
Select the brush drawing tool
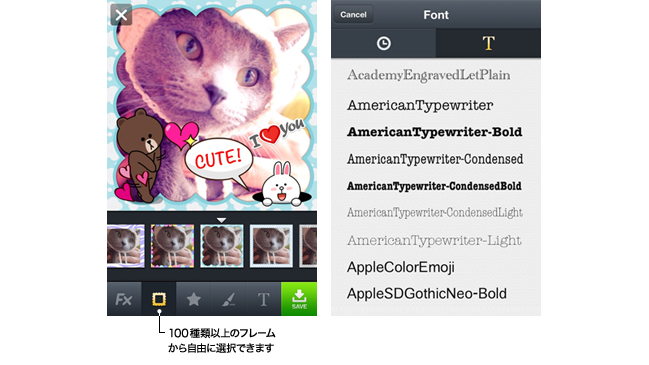click(228, 299)
